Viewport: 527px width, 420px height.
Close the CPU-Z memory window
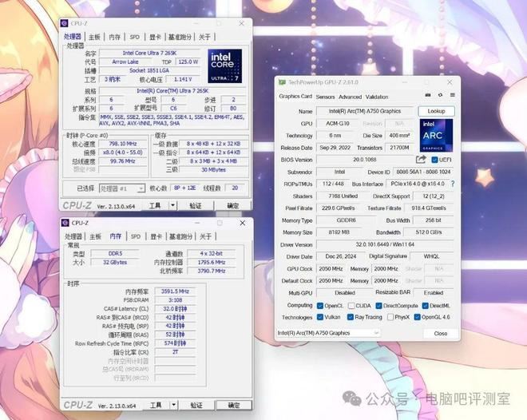point(242,223)
